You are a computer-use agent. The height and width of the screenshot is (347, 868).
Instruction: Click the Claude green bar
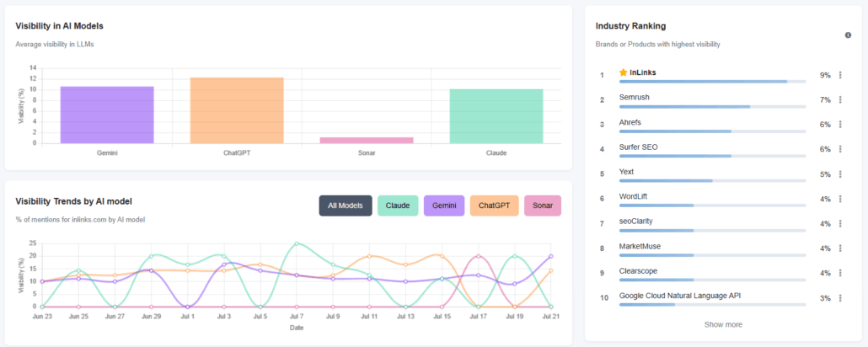tap(496, 116)
